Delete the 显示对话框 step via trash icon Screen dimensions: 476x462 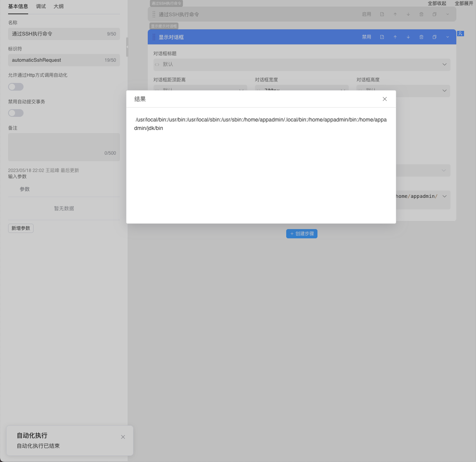tap(421, 37)
